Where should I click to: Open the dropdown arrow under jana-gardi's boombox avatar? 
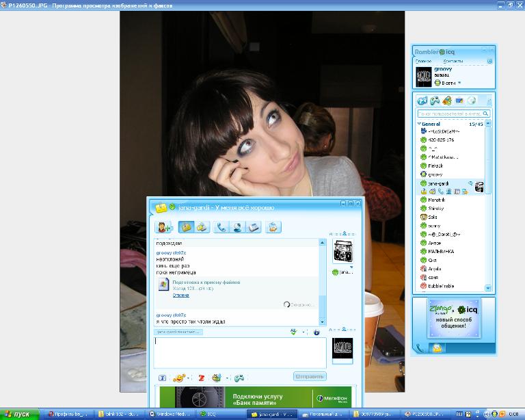[351, 267]
